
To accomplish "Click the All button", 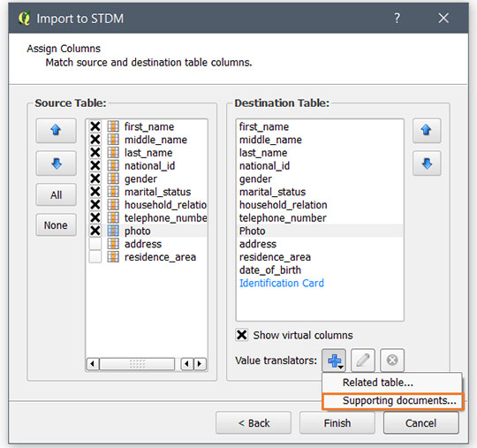I will 56,194.
